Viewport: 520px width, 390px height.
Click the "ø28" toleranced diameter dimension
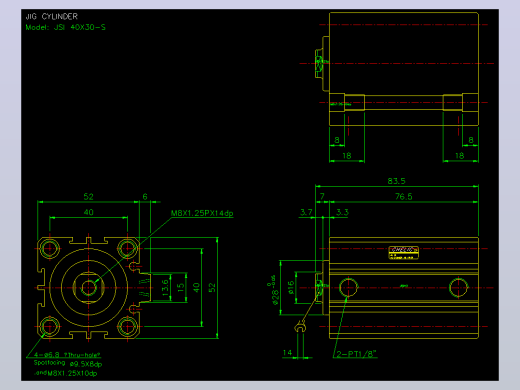(x=274, y=290)
